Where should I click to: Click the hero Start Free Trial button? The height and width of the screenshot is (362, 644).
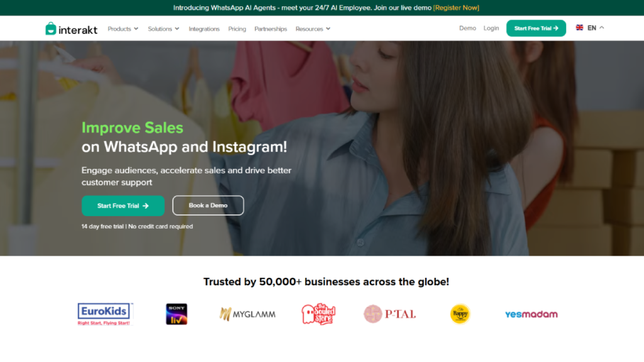(123, 206)
